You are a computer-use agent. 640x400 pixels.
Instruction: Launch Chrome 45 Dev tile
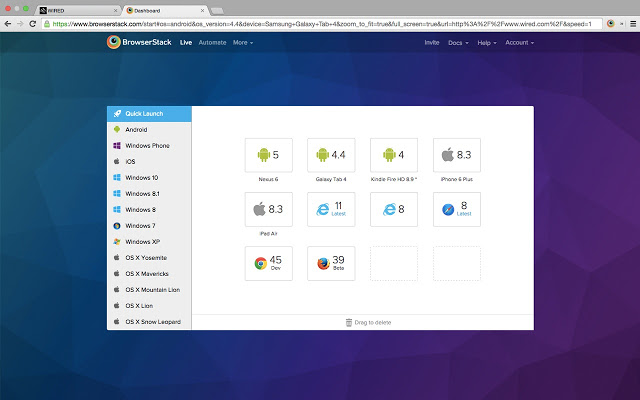[269, 264]
